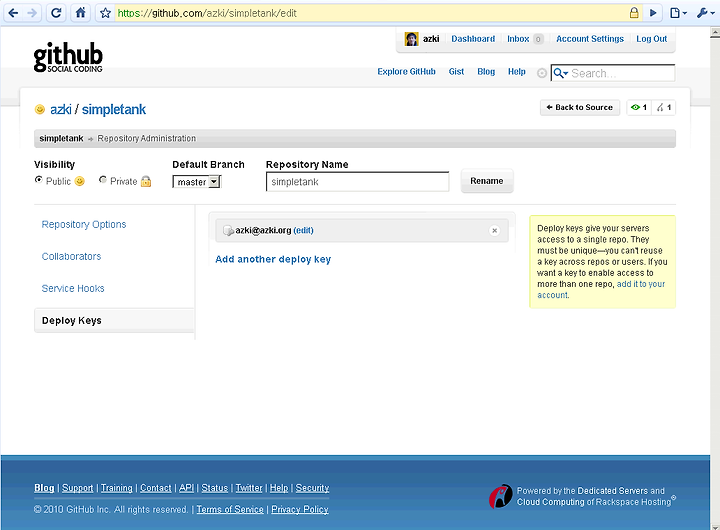Click the SSL padlock icon in address bar

coord(634,13)
